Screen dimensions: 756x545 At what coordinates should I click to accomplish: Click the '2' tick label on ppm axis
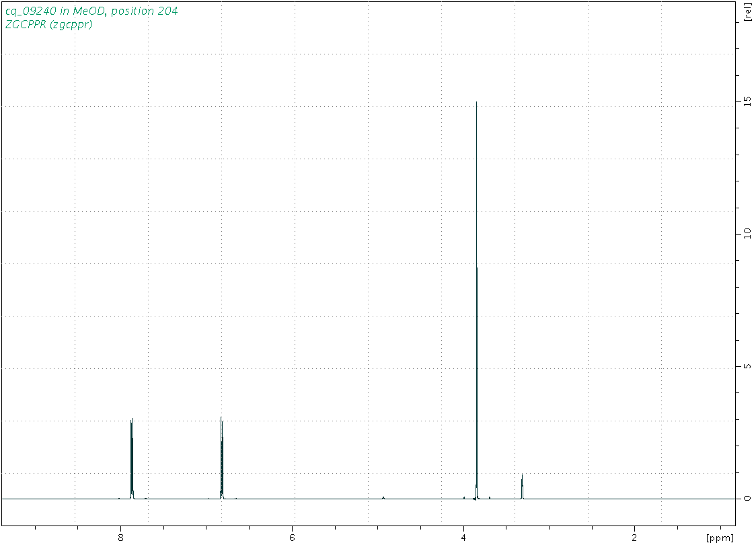coord(634,538)
